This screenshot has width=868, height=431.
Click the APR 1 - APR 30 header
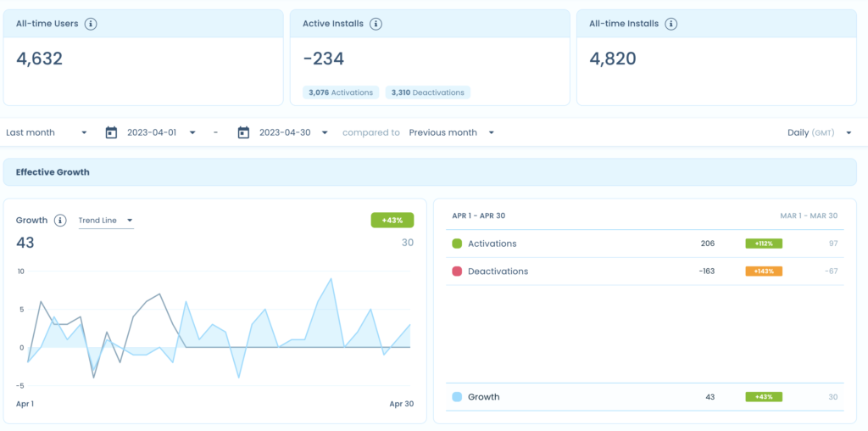pyautogui.click(x=478, y=215)
